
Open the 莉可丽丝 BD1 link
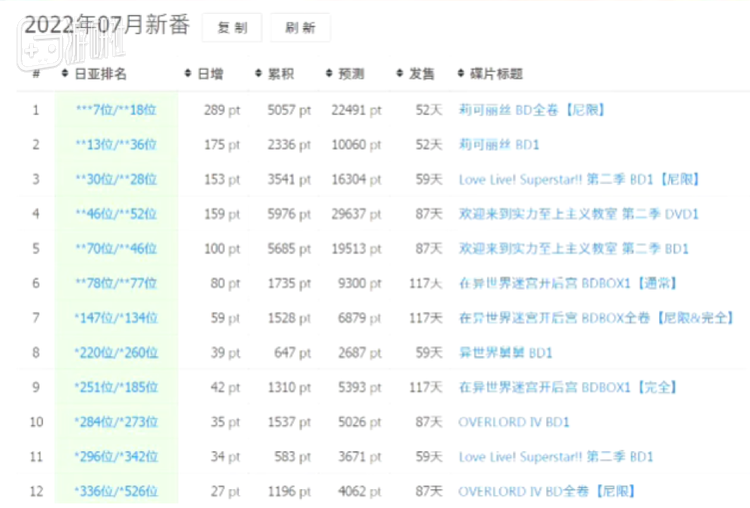(499, 145)
